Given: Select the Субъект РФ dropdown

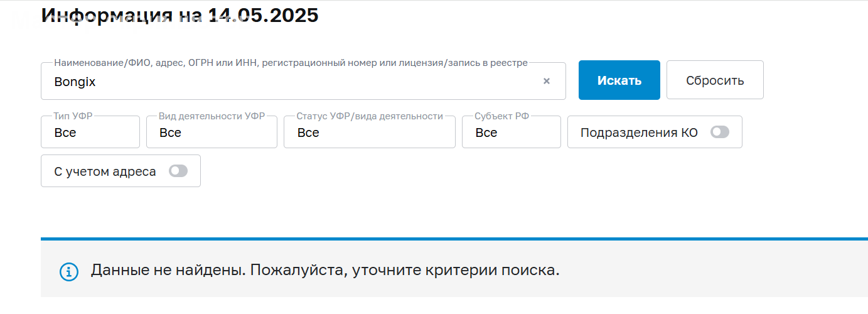Looking at the screenshot, I should [x=511, y=133].
